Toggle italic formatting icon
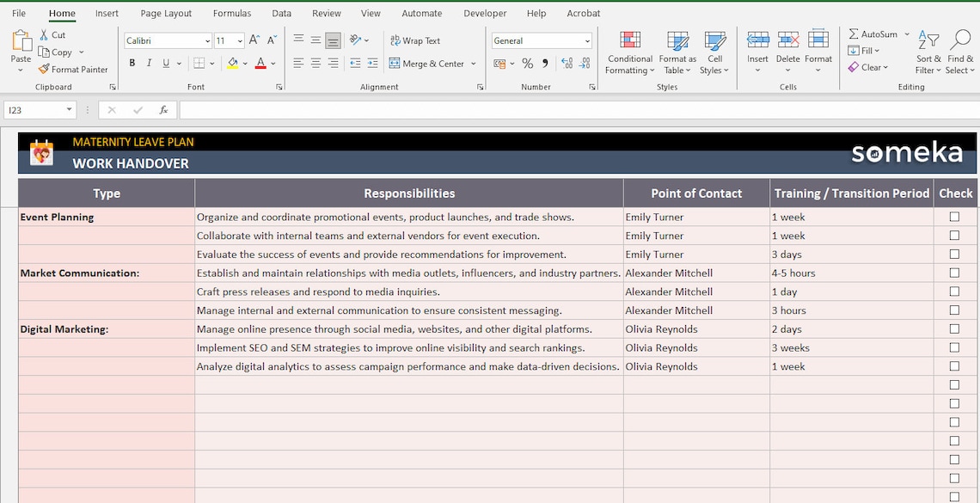 coord(149,63)
